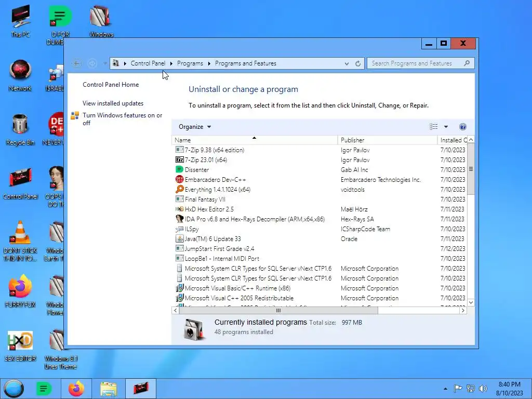Click the Control Panel taskbar button
532x399 pixels.
(x=141, y=389)
